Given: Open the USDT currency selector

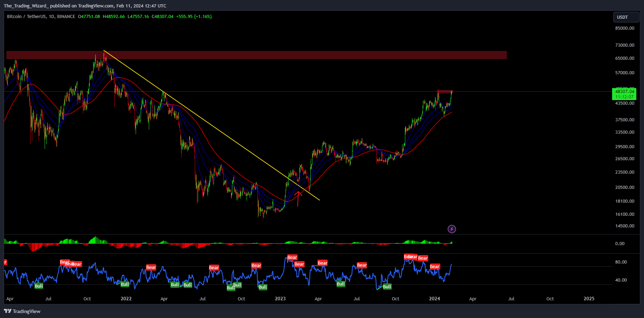Looking at the screenshot, I should (626, 17).
